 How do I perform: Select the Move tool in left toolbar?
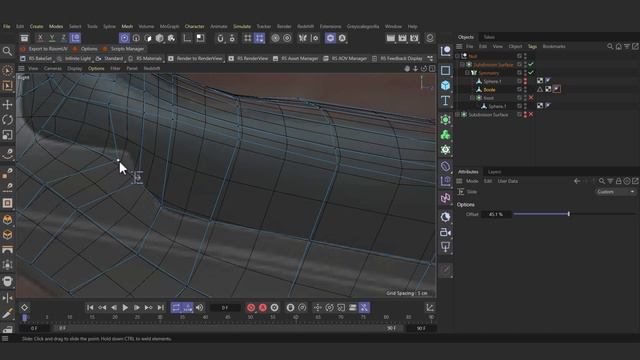pos(7,104)
